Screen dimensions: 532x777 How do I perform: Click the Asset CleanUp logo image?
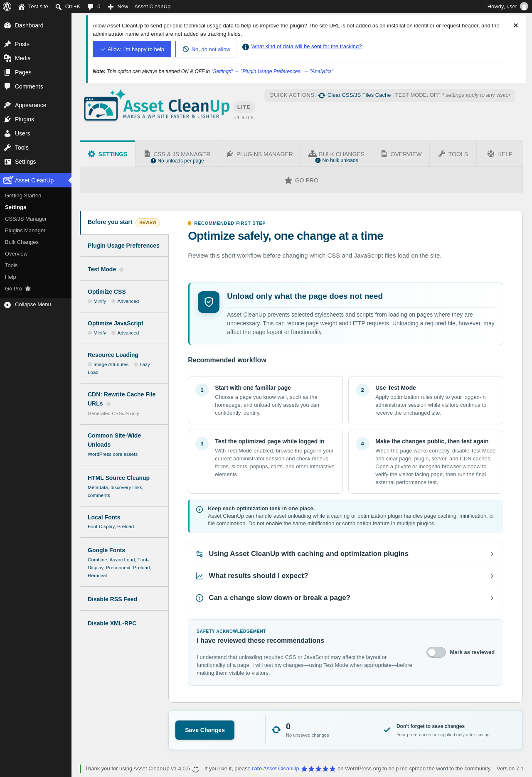point(157,106)
